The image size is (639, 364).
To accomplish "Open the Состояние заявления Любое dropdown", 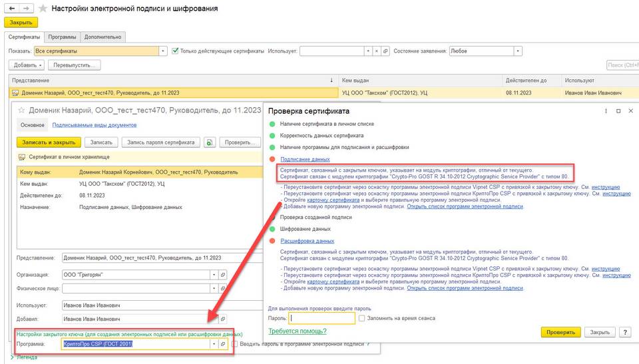I will (x=518, y=51).
